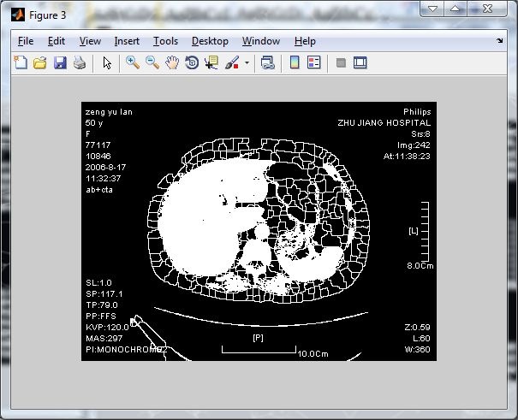Activate the Pan hand tool
Viewport: 518px width, 420px height.
[x=172, y=62]
